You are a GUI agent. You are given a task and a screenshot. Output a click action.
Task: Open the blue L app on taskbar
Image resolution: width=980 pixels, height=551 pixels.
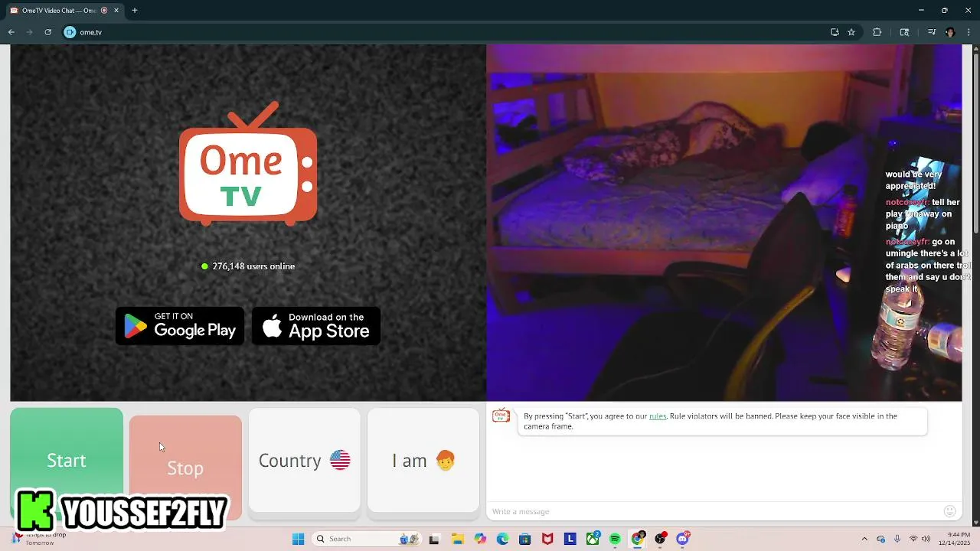coord(570,539)
